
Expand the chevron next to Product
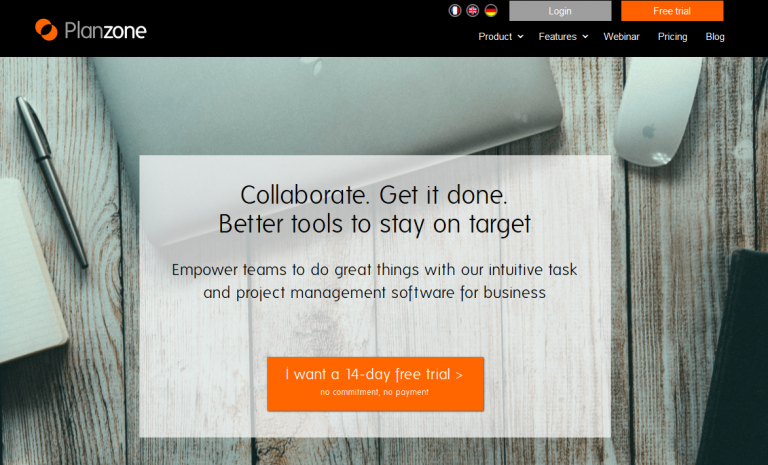[521, 37]
